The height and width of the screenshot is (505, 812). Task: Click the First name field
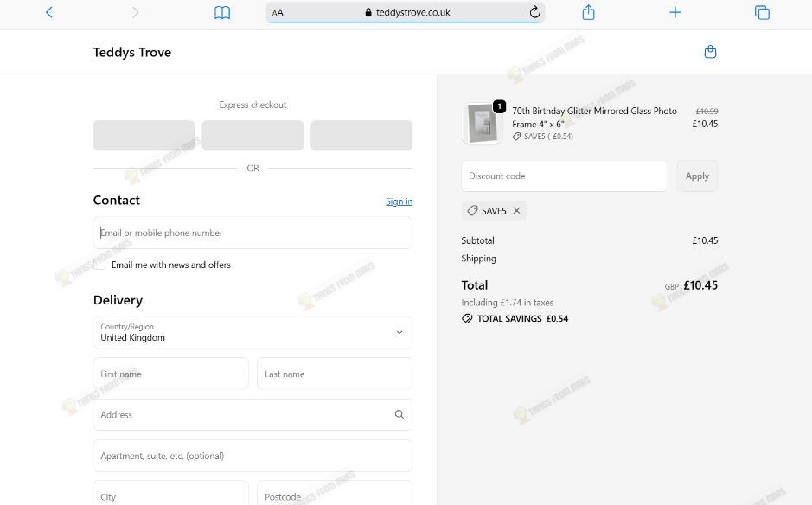(171, 374)
